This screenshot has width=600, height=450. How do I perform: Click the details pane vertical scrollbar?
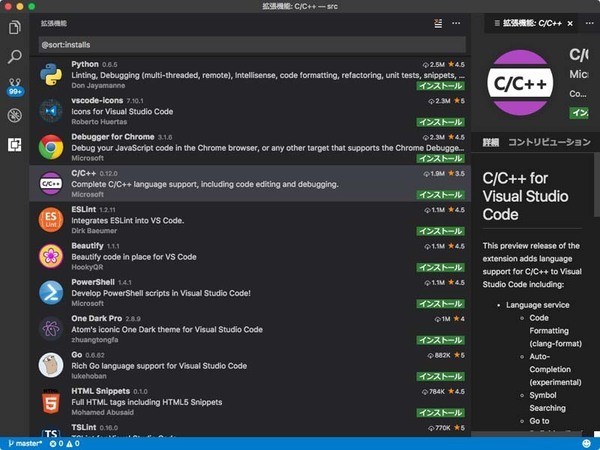597,185
